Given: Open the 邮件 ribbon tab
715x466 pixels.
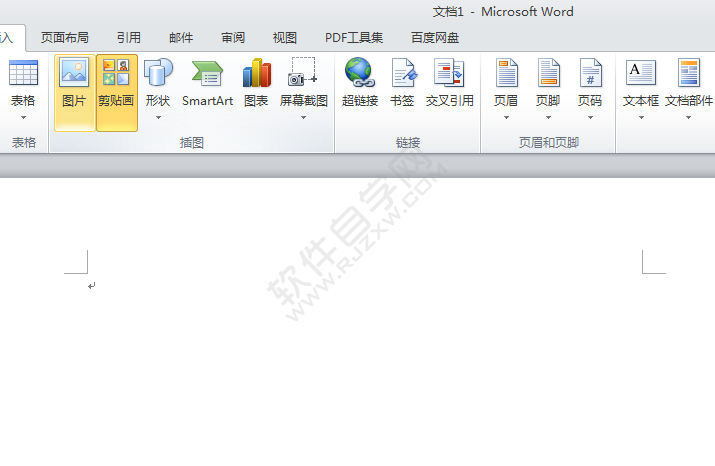Looking at the screenshot, I should tap(181, 37).
